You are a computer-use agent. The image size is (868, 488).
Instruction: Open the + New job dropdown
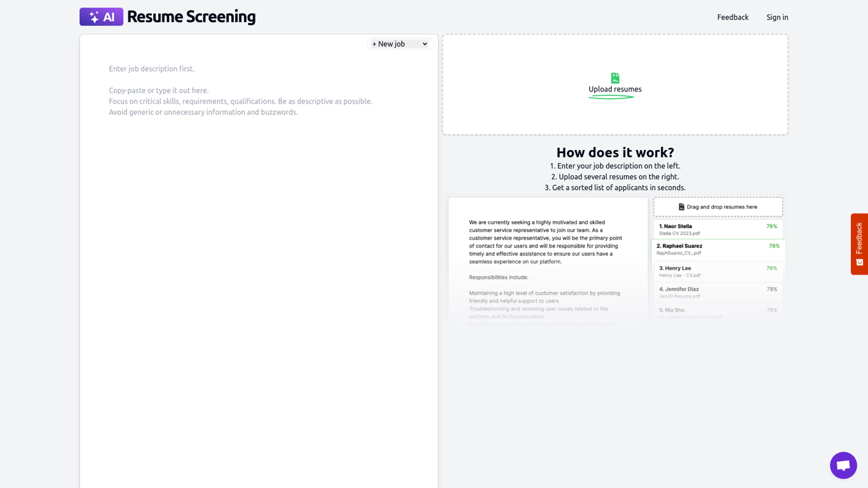[x=400, y=44]
